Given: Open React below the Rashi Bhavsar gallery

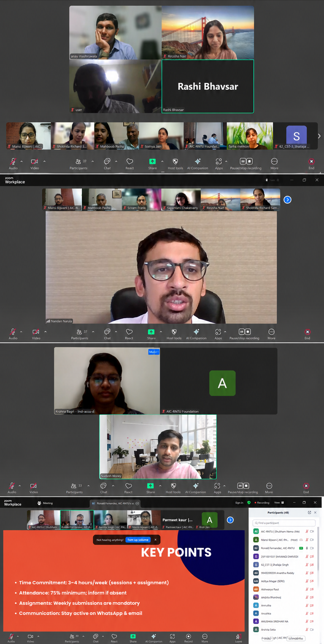Looking at the screenshot, I should click(x=130, y=164).
